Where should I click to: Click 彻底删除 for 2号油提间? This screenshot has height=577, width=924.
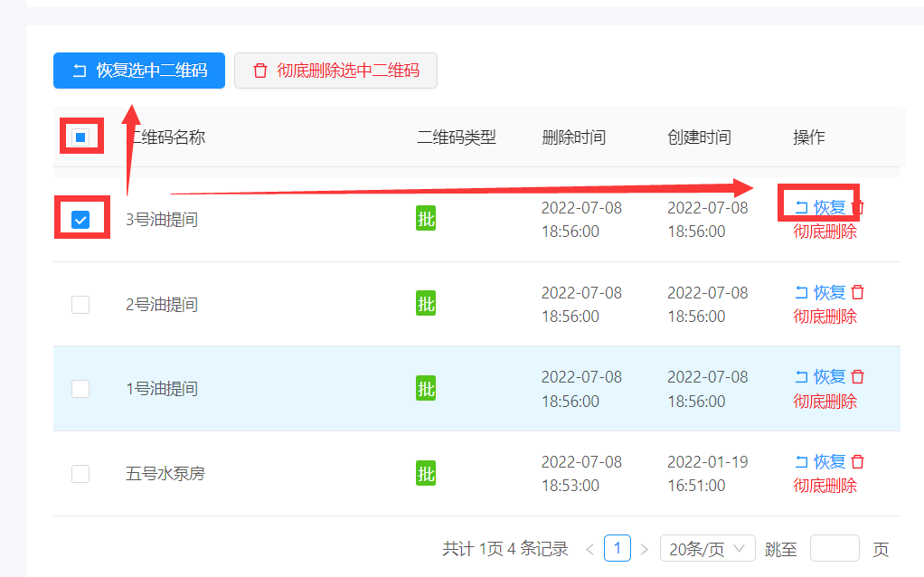[825, 317]
